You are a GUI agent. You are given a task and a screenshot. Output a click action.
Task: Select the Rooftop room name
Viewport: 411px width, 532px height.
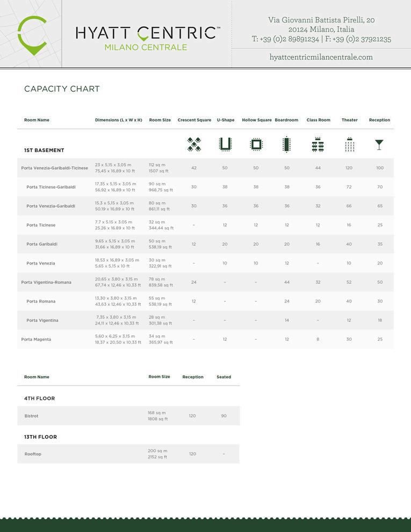[x=33, y=454]
